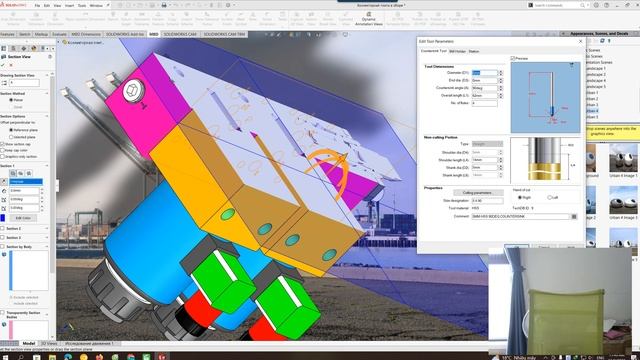
Task: Click Size designation input field
Action: 487,201
